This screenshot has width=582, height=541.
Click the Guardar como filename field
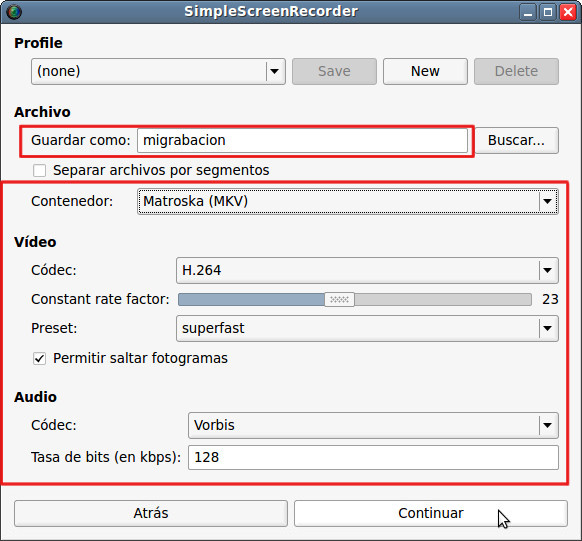302,141
